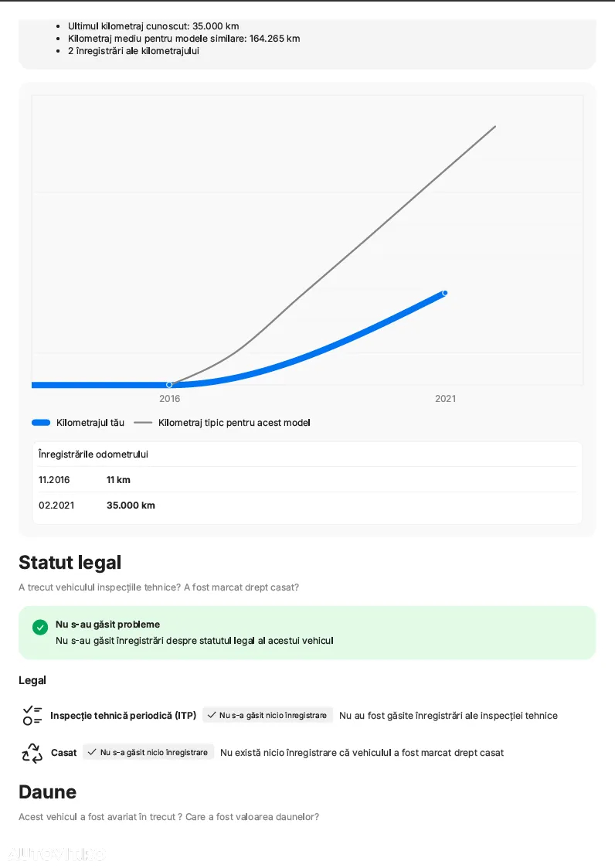Click the blue 2021 mileage data point
Image resolution: width=615 pixels, height=868 pixels.
[x=445, y=293]
